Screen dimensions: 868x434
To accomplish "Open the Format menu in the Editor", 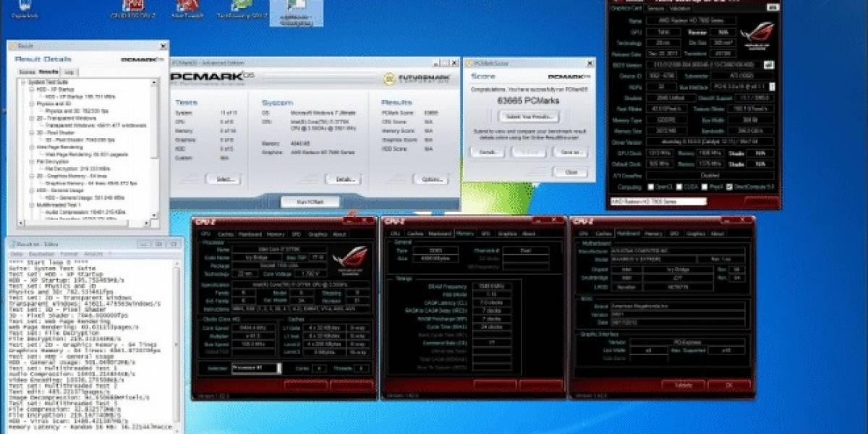I will click(69, 254).
